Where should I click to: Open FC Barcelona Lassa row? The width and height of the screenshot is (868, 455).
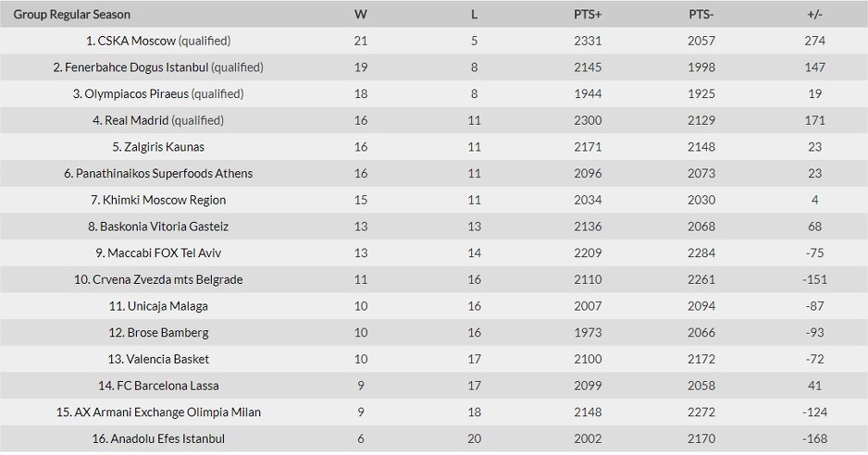click(x=434, y=386)
